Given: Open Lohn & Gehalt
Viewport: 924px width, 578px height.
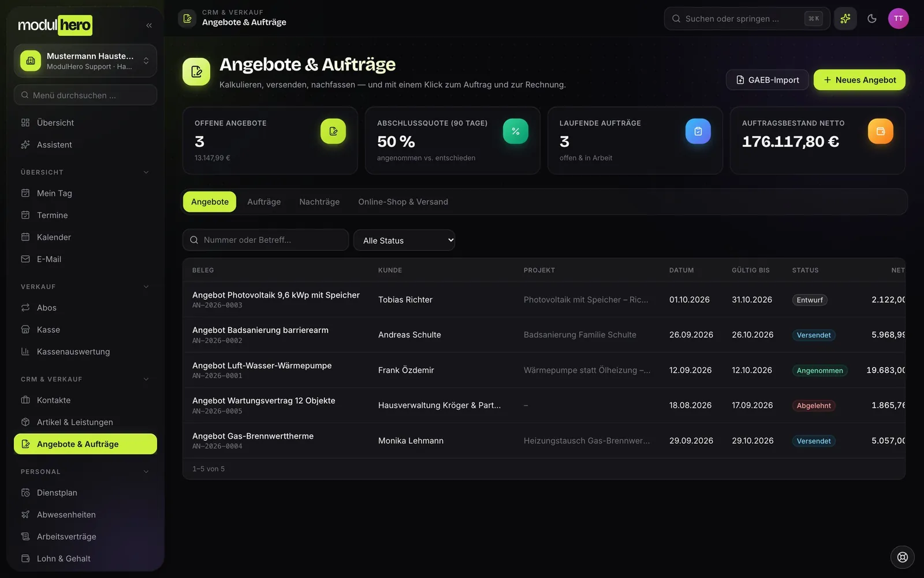Looking at the screenshot, I should coord(85,558).
